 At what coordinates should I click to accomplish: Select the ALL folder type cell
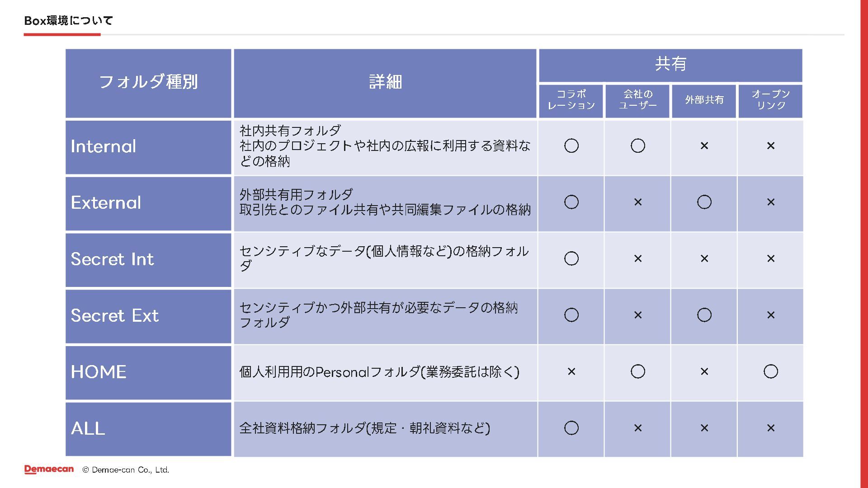[x=148, y=429]
